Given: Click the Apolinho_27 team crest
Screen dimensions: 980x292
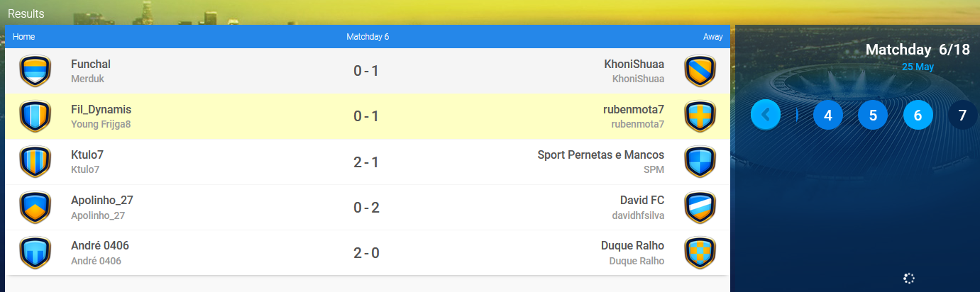Looking at the screenshot, I should [35, 207].
